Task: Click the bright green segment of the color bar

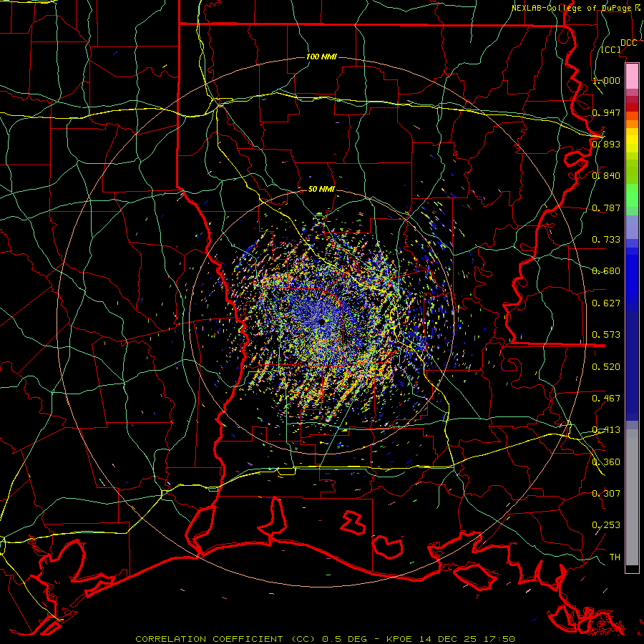Action: (x=632, y=195)
